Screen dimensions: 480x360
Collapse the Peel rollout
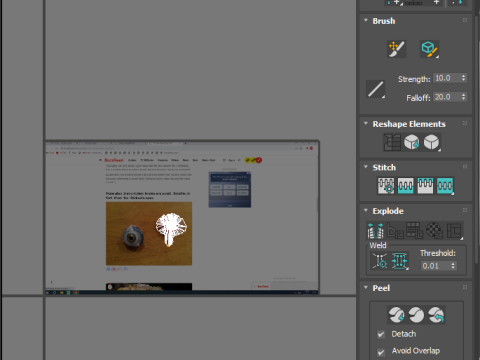tap(366, 287)
